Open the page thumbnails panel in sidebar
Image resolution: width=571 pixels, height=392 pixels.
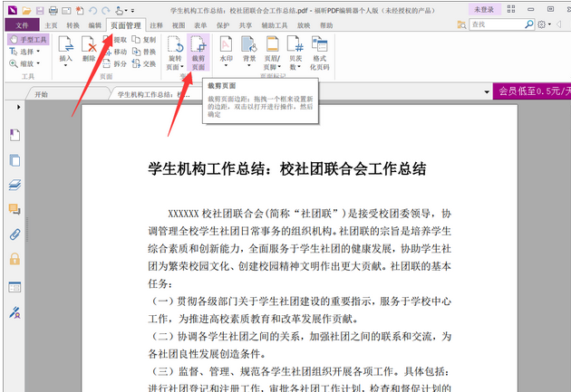point(15,160)
